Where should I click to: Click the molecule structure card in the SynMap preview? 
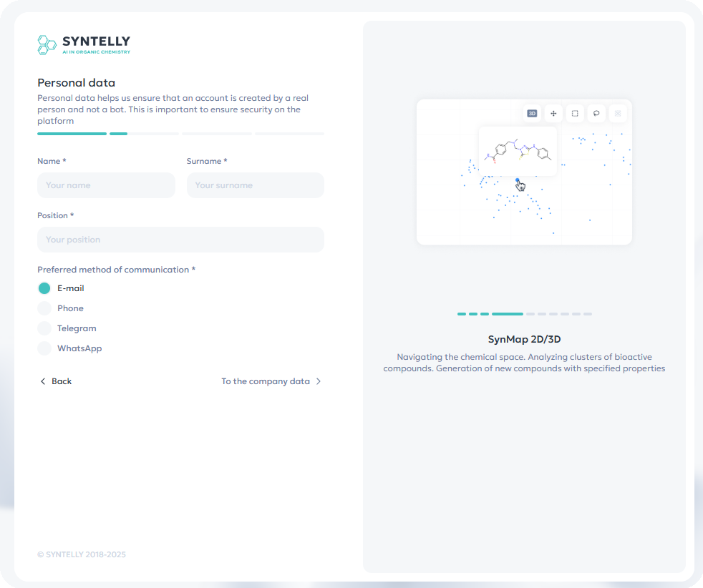pyautogui.click(x=517, y=152)
